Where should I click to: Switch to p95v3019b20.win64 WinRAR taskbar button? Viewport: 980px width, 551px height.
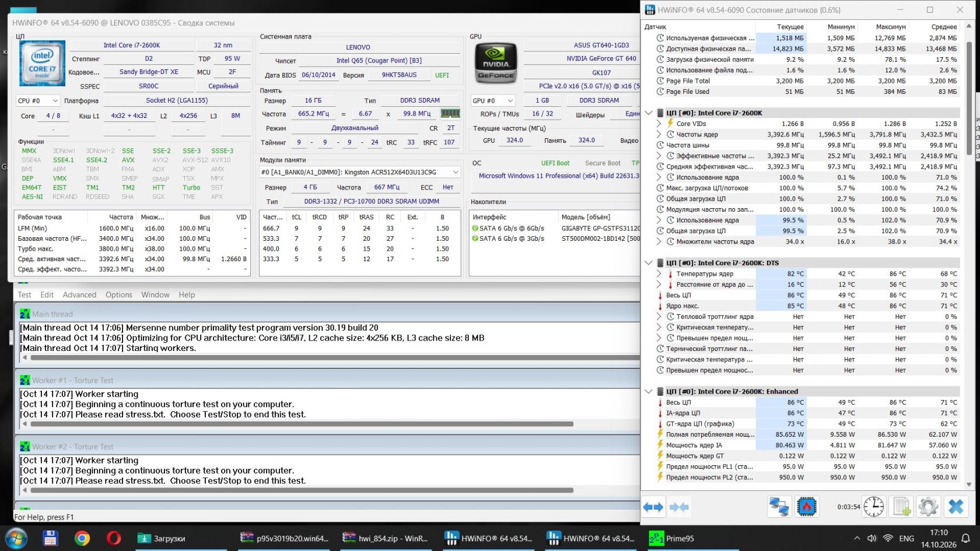[x=285, y=539]
